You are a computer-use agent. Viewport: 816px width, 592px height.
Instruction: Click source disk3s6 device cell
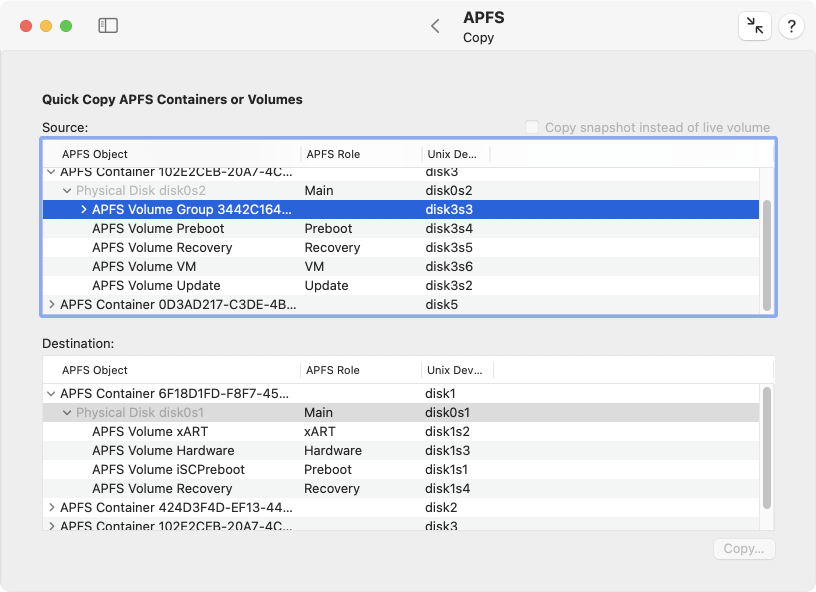pyautogui.click(x=449, y=266)
